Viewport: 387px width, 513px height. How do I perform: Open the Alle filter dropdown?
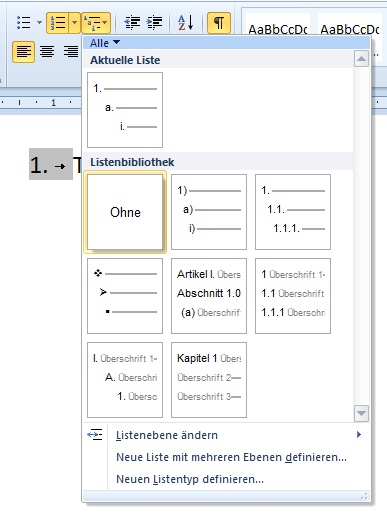pos(105,43)
